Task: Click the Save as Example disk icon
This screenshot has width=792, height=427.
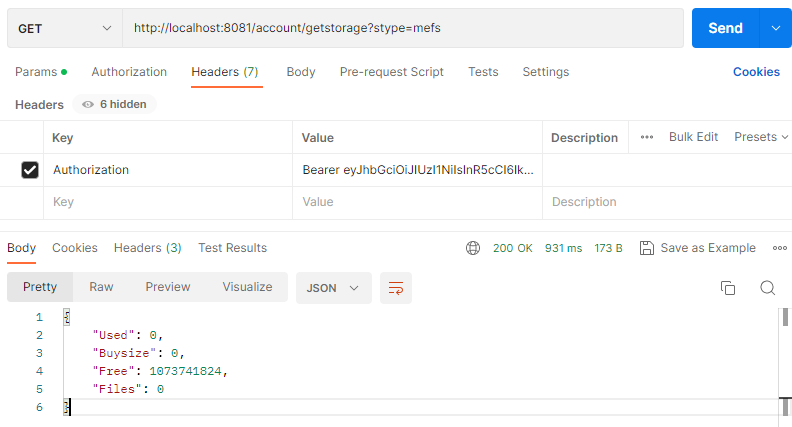Action: [646, 248]
